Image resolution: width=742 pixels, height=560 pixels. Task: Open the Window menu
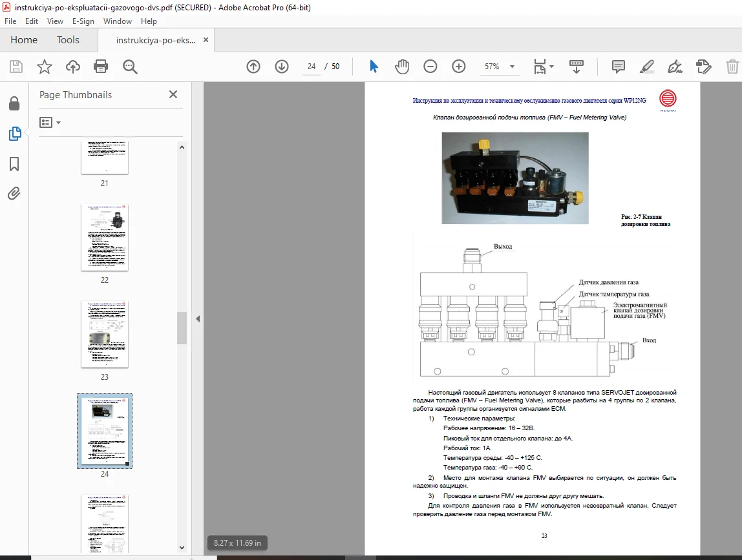coord(118,21)
